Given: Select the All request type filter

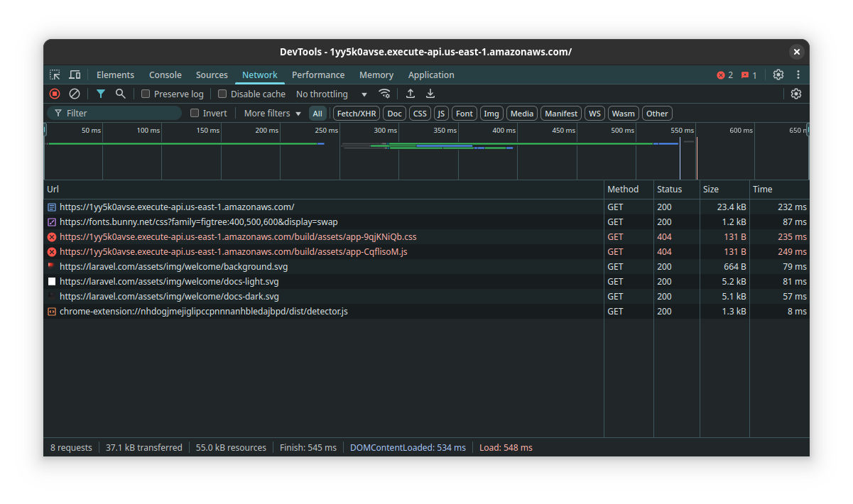Looking at the screenshot, I should coord(317,114).
